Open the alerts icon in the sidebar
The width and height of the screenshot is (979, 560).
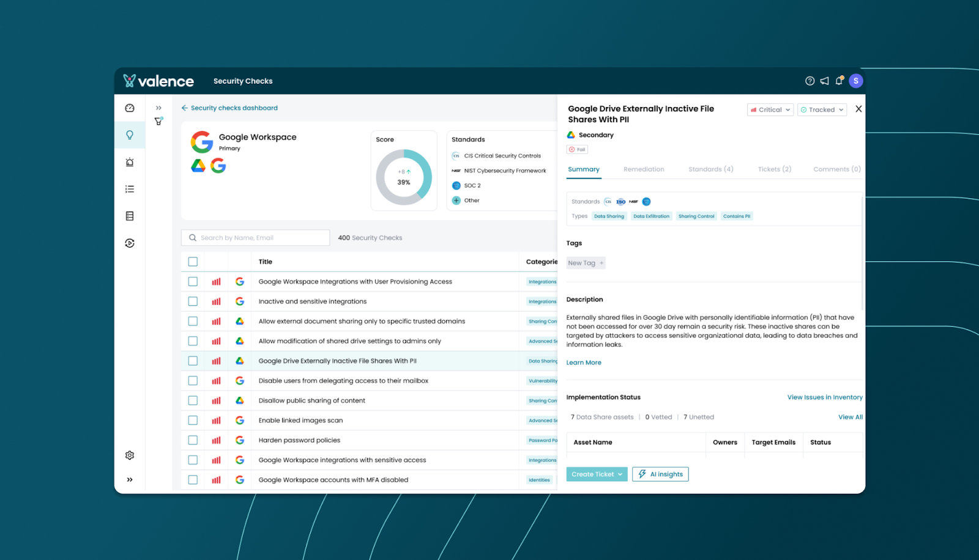[130, 162]
